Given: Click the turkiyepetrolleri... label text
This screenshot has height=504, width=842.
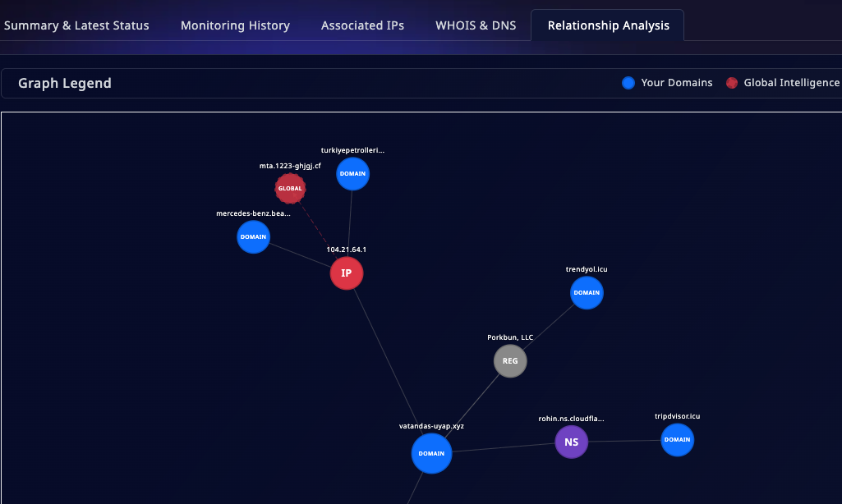Looking at the screenshot, I should (x=352, y=150).
